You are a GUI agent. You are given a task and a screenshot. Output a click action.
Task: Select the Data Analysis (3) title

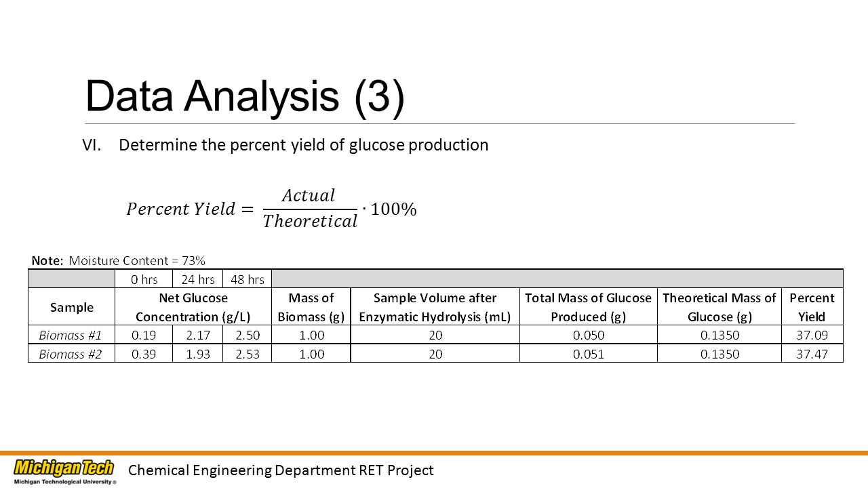pyautogui.click(x=245, y=96)
